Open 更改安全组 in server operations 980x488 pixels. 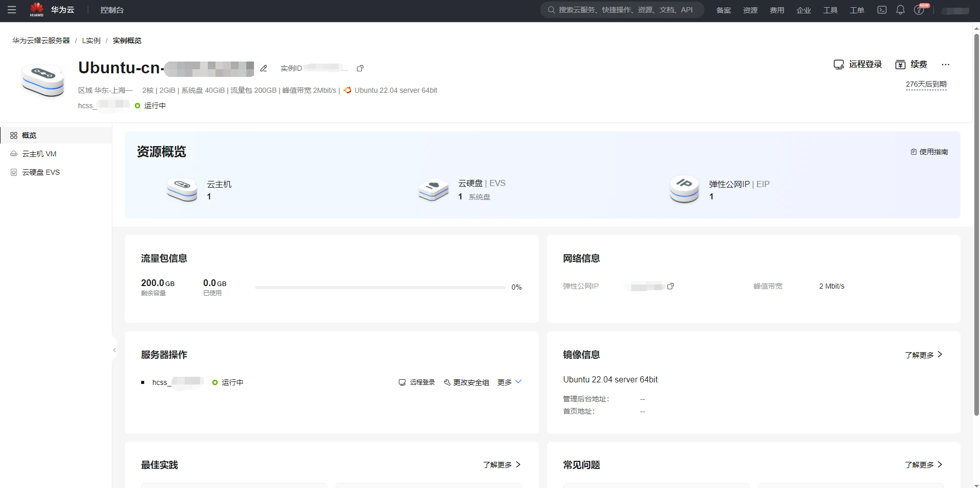(x=466, y=382)
